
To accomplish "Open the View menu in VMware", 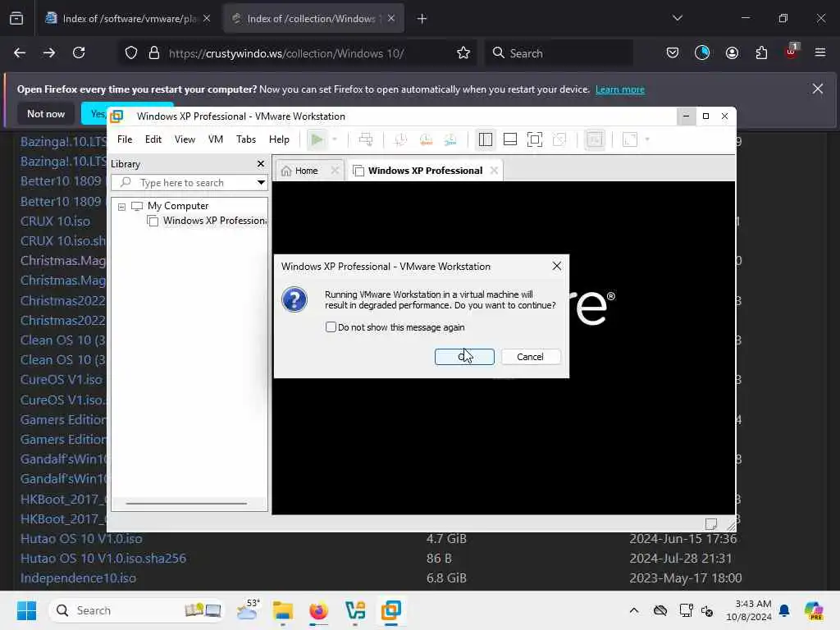I will [x=185, y=139].
